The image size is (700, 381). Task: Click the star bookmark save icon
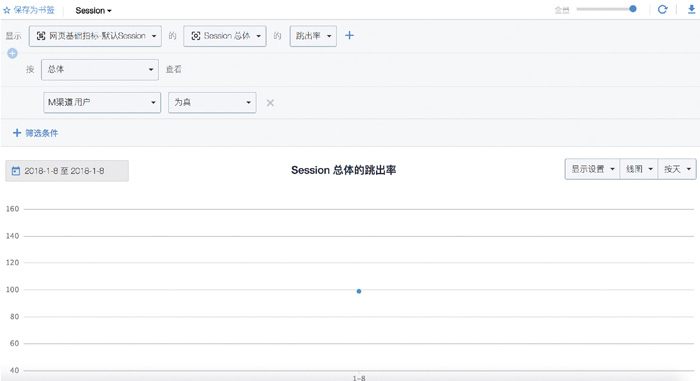(x=7, y=10)
